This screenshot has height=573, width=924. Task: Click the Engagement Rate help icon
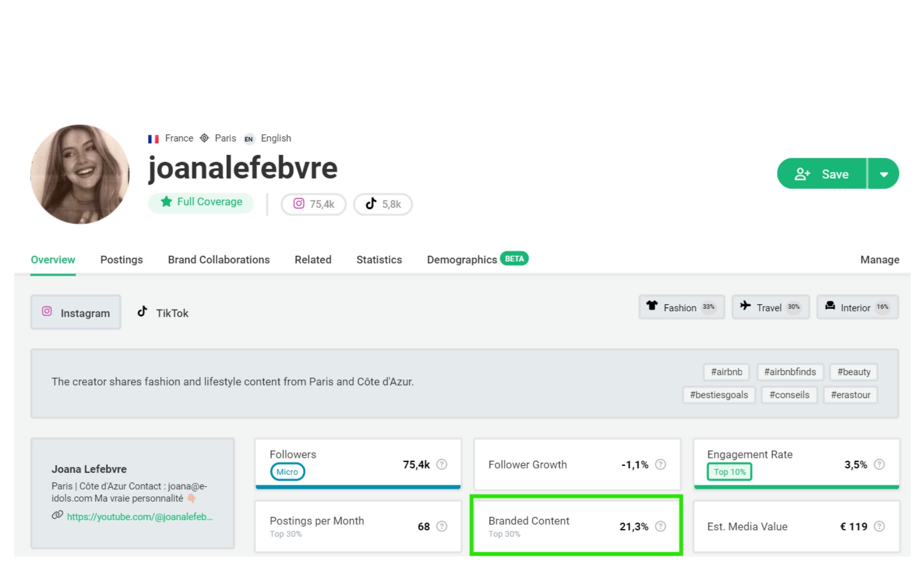pos(879,464)
